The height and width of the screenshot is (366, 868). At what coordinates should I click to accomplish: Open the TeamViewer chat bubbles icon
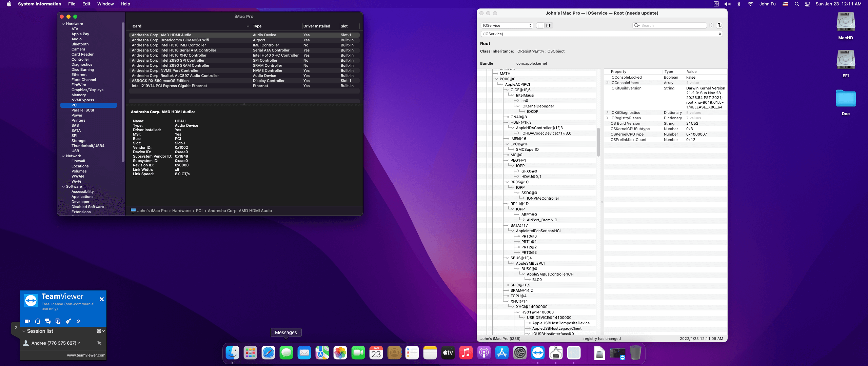pyautogui.click(x=48, y=321)
